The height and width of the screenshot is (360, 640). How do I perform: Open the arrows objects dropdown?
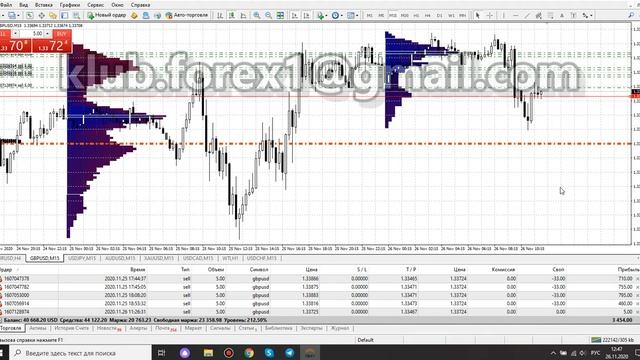coord(588,15)
